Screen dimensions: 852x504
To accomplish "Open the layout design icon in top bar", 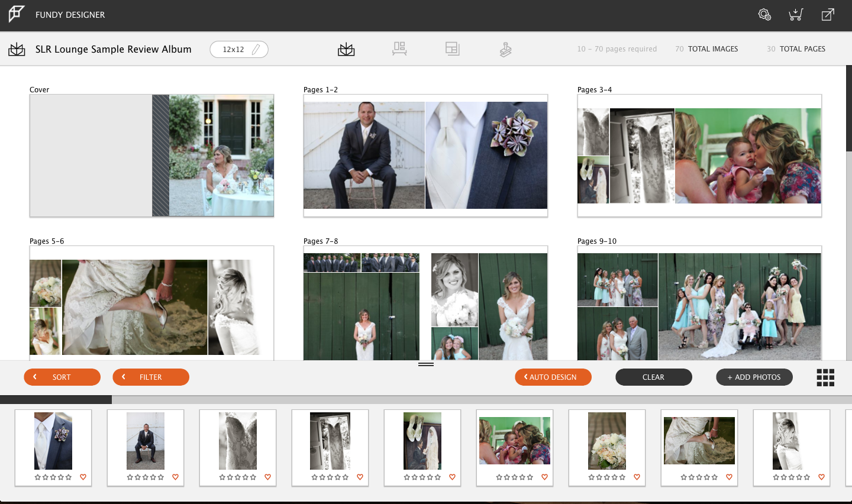I will tap(453, 49).
